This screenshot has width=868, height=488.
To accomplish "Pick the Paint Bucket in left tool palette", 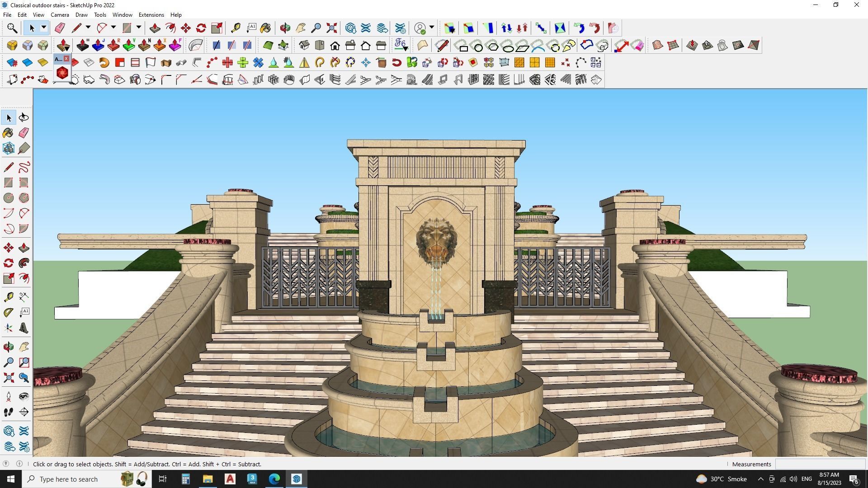I will (8, 133).
